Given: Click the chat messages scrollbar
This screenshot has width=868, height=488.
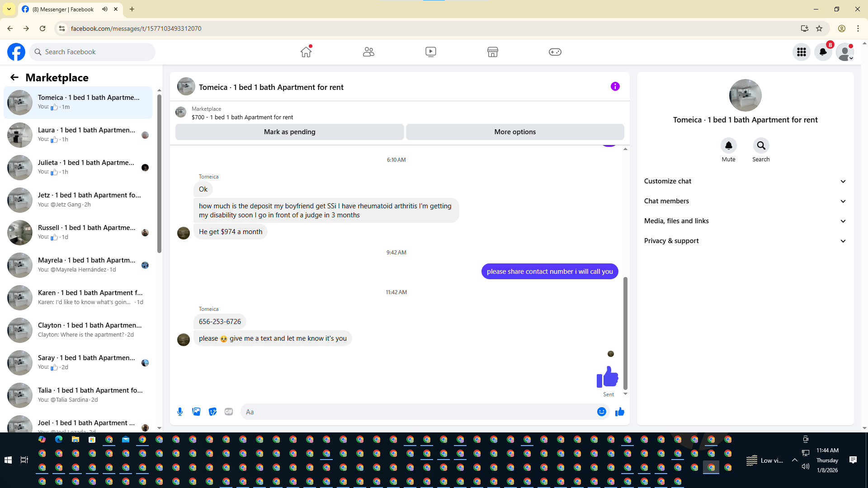Looking at the screenshot, I should pyautogui.click(x=626, y=333).
